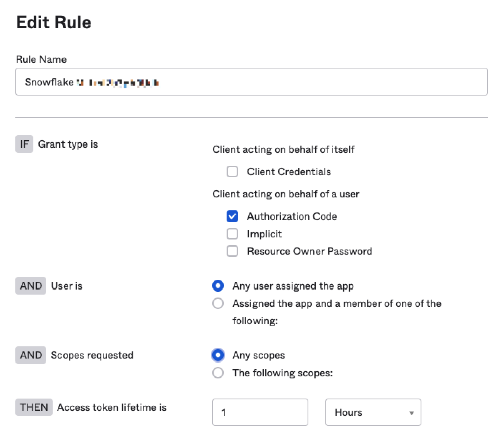Image resolution: width=504 pixels, height=434 pixels.
Task: Click inside the Rule Name field
Action: click(252, 82)
